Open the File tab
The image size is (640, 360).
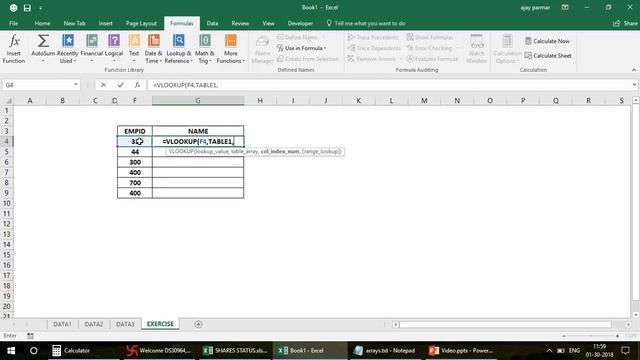13,23
